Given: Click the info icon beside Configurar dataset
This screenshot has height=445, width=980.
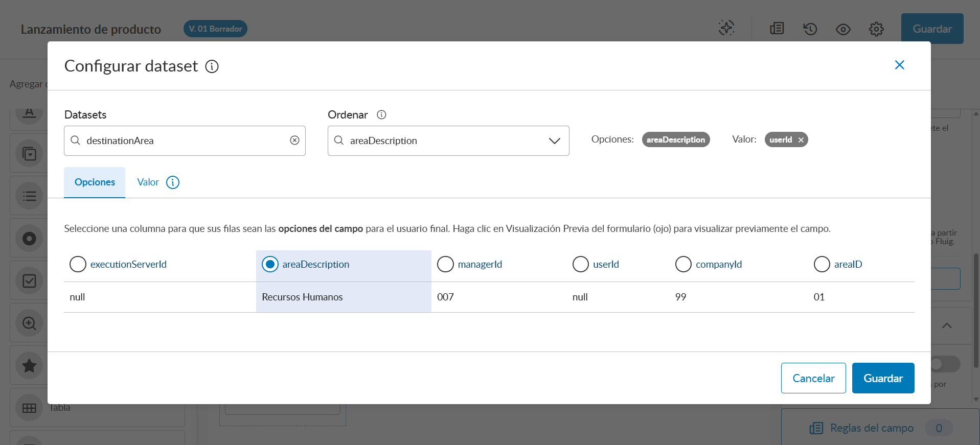Looking at the screenshot, I should click(x=212, y=66).
